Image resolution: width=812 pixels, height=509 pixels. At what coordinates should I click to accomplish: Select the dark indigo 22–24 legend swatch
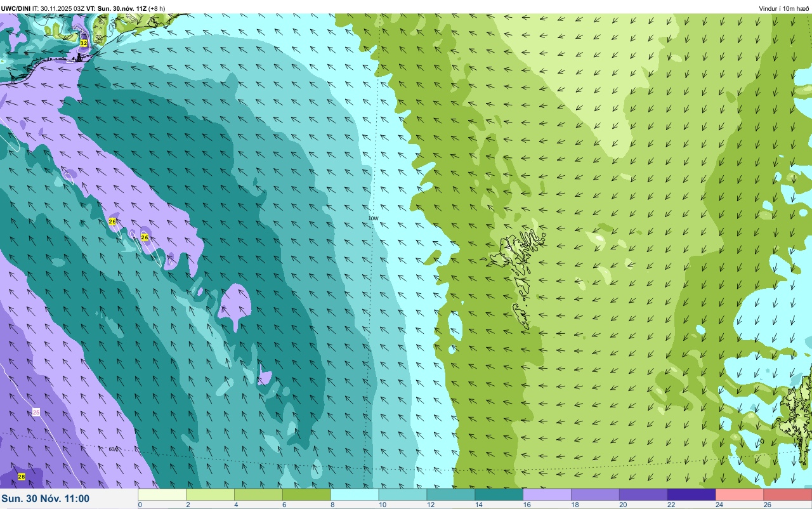click(x=692, y=494)
